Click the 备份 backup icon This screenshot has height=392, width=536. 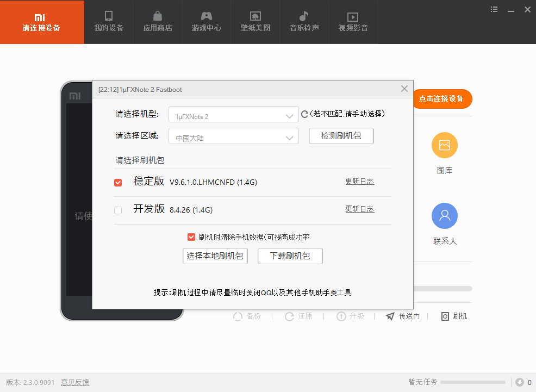(238, 316)
